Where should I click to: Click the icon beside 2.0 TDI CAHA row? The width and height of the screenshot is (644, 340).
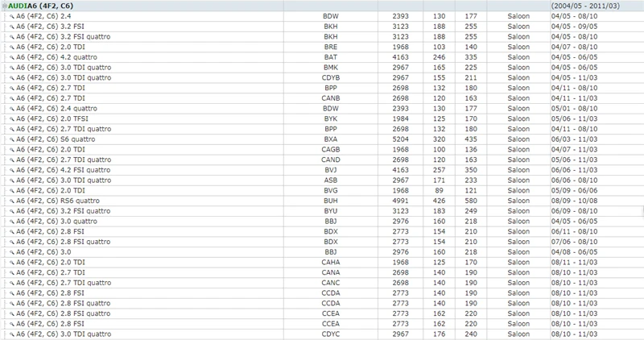pos(12,263)
